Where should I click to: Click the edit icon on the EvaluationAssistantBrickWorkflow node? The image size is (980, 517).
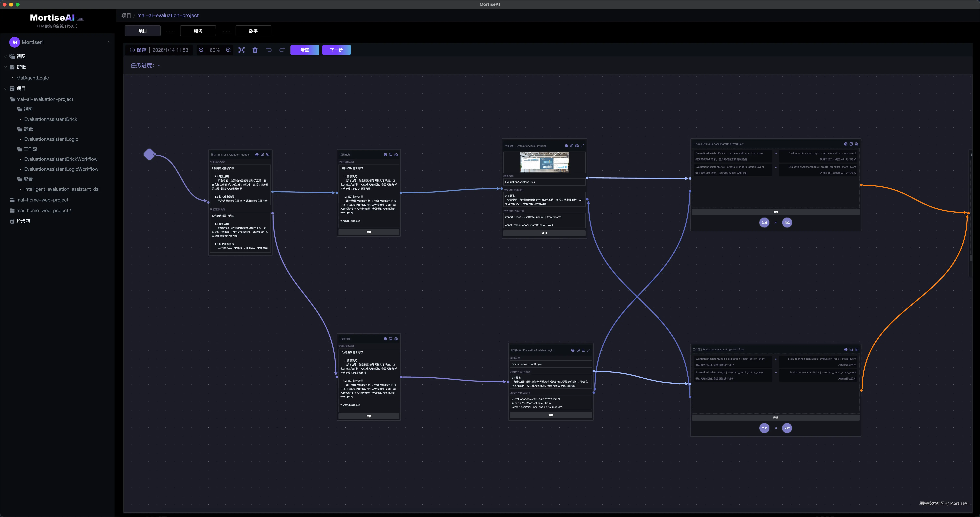(851, 144)
